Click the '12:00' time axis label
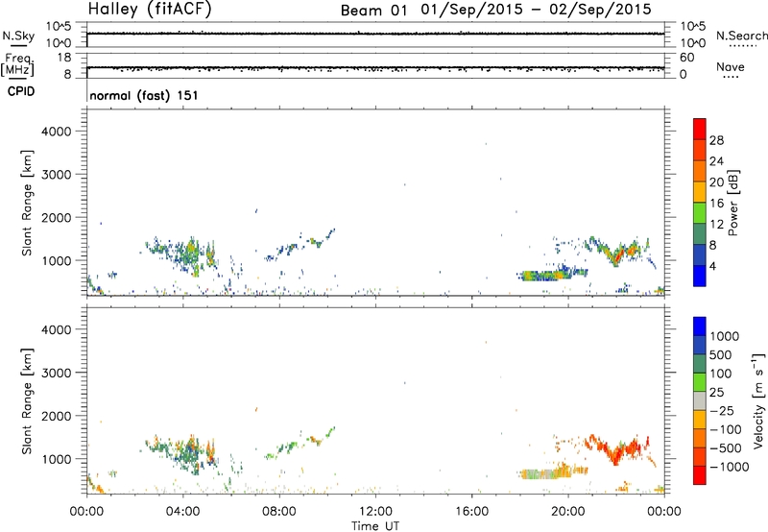 375,512
